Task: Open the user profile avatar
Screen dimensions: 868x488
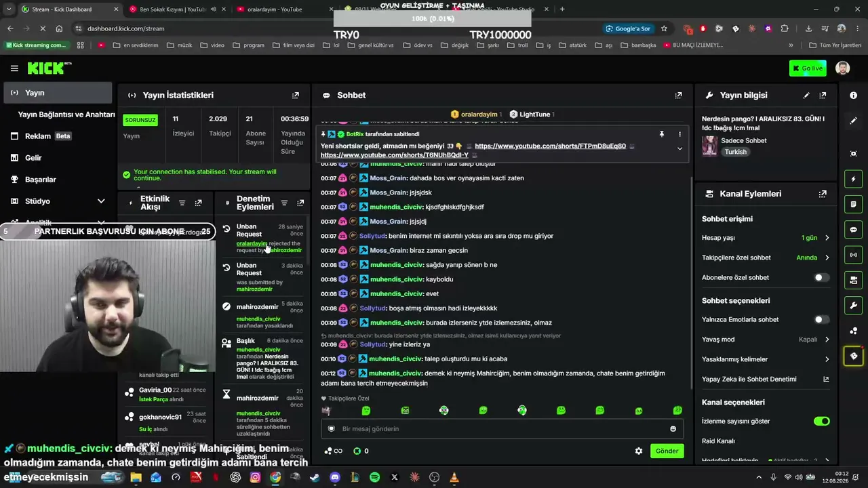Action: click(x=842, y=68)
